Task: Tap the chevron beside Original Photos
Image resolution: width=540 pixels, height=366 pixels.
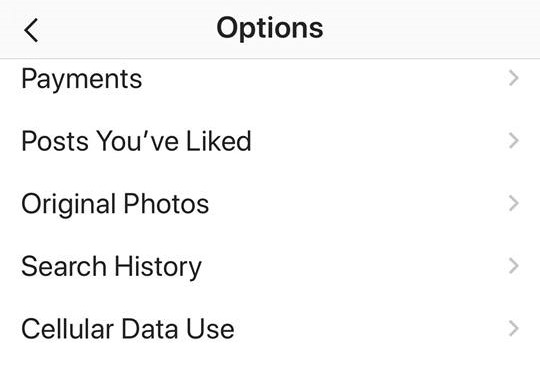Action: point(513,203)
